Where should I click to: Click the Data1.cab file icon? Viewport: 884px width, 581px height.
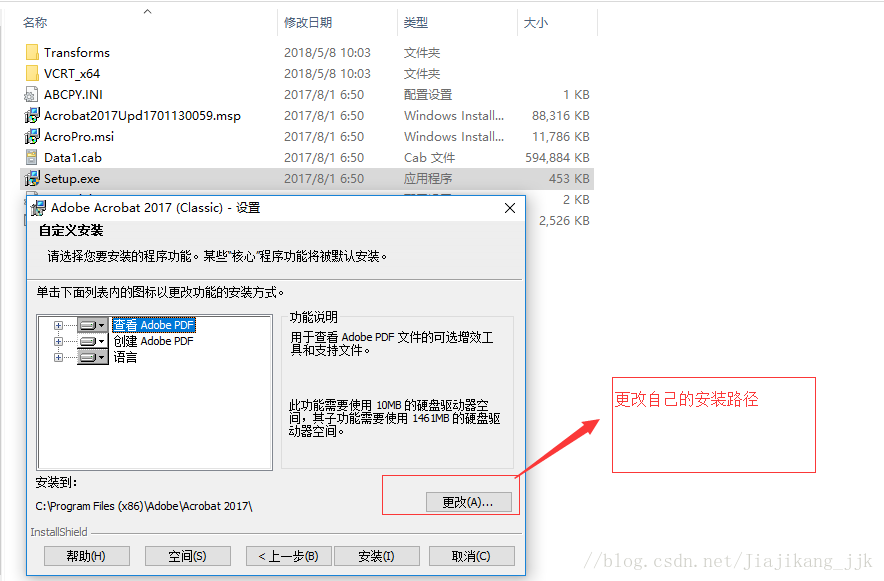32,157
